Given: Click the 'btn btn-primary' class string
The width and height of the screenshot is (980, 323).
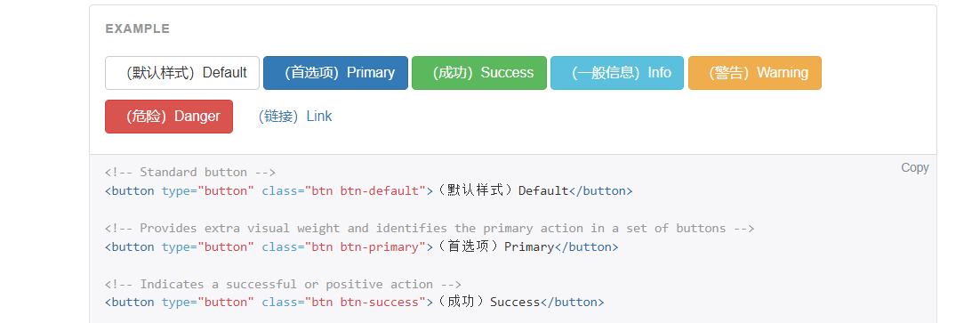Looking at the screenshot, I should tap(362, 247).
